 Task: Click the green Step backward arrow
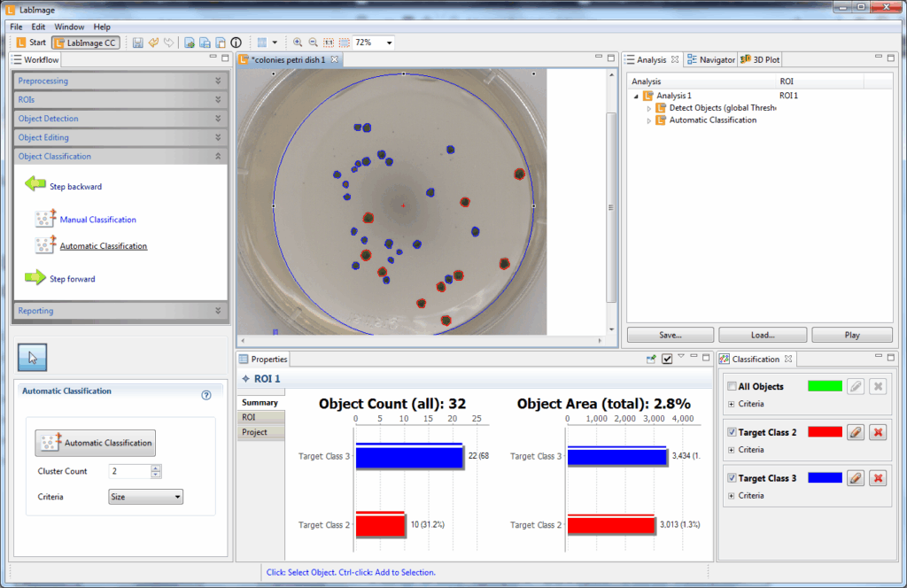click(35, 185)
